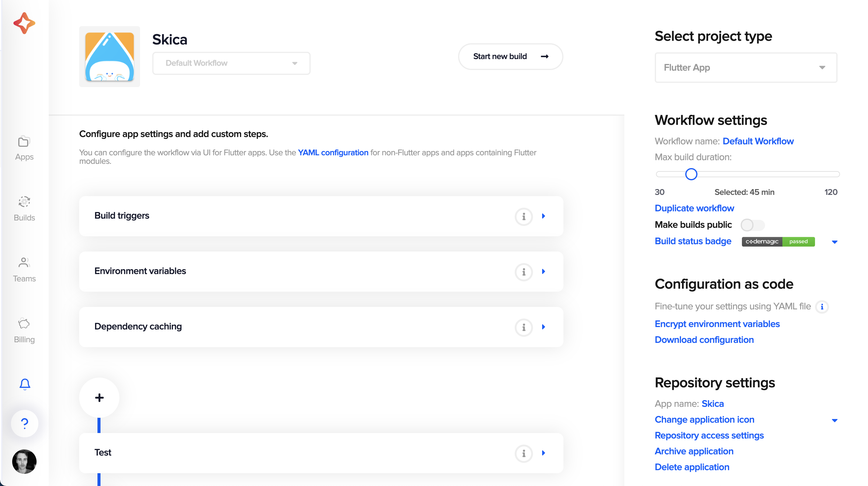Open notifications bell

pyautogui.click(x=25, y=384)
